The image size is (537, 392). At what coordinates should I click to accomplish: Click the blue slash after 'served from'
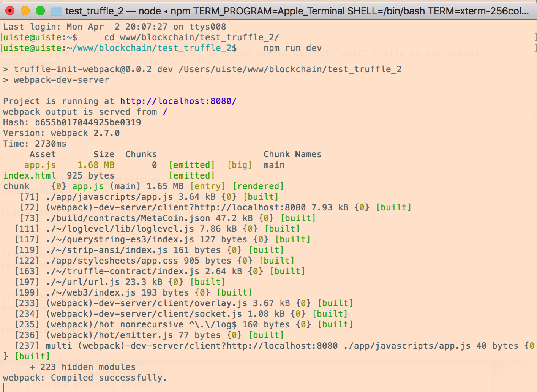(x=165, y=112)
